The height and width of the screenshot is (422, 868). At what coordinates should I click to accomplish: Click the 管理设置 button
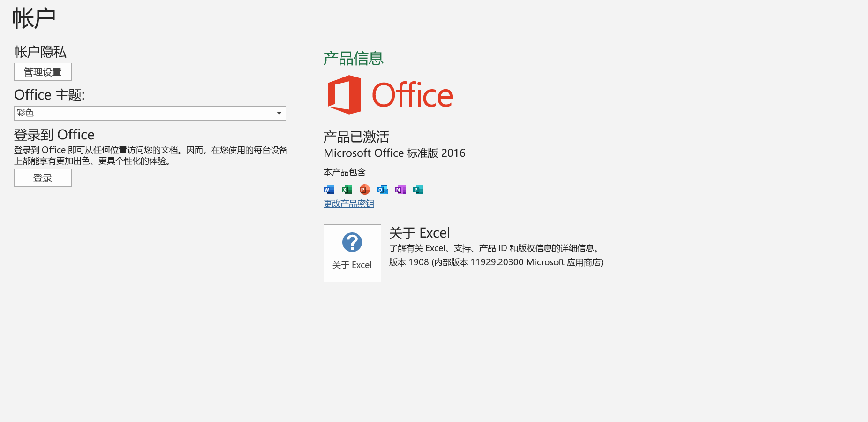tap(43, 72)
